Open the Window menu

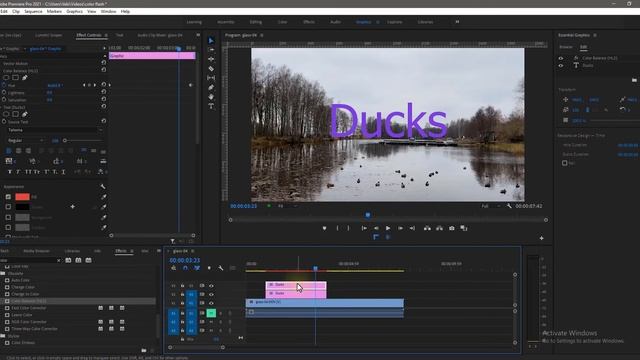tap(109, 11)
